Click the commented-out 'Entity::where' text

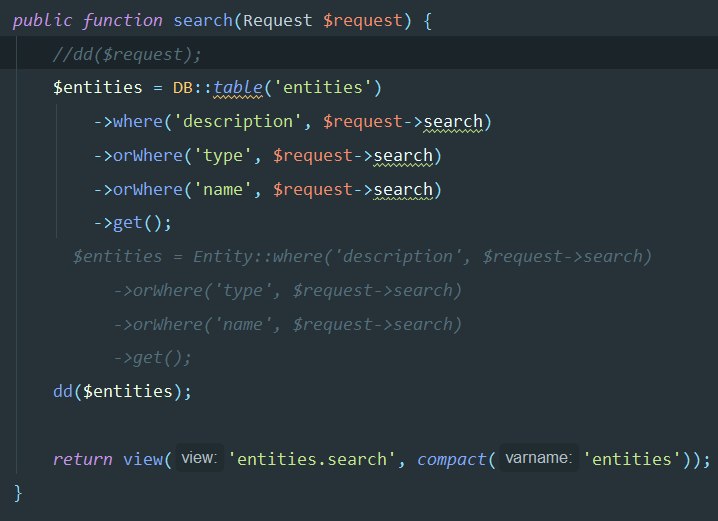[x=258, y=257]
